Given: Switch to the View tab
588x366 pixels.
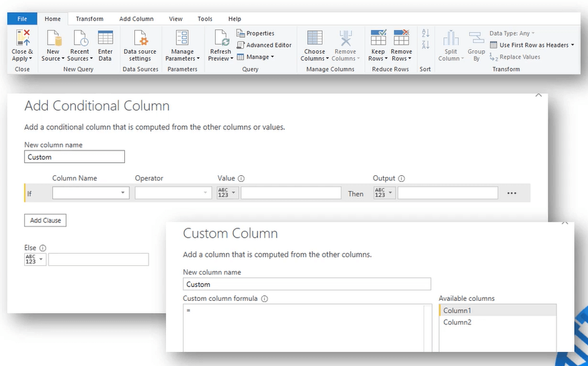Looking at the screenshot, I should coord(175,19).
